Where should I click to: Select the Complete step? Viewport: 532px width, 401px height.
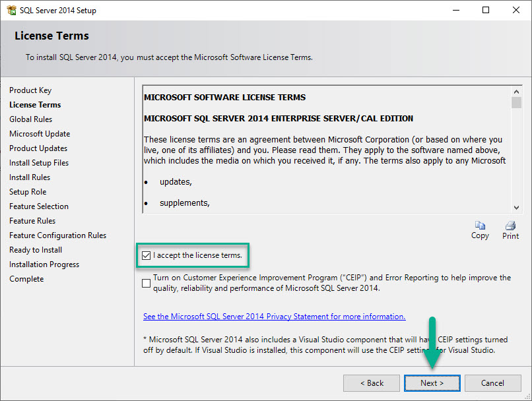(x=27, y=279)
